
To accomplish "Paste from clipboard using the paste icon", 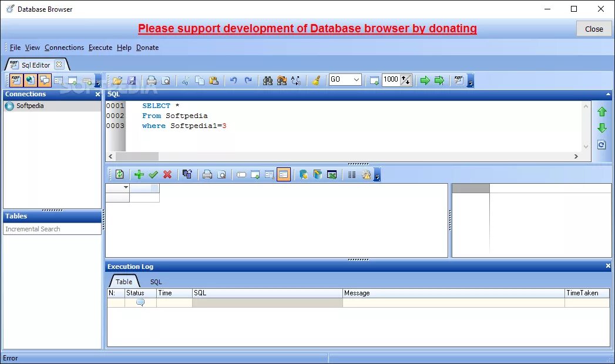I will click(214, 80).
